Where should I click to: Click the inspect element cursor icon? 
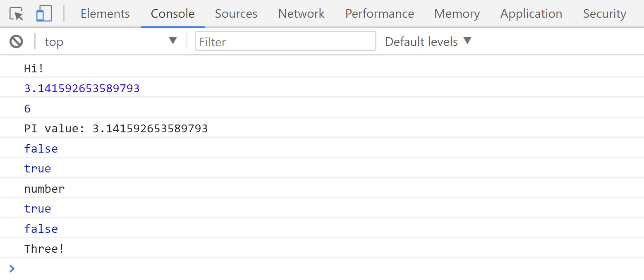(x=17, y=14)
